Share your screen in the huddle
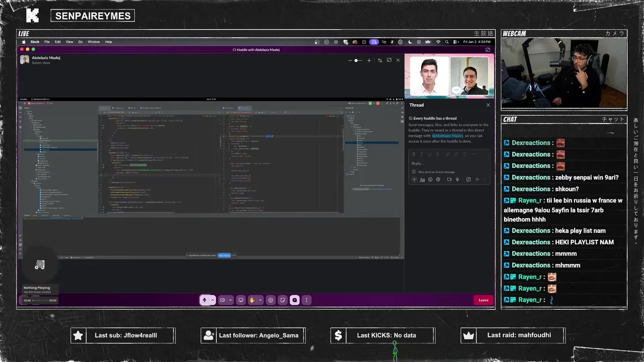 (x=241, y=300)
